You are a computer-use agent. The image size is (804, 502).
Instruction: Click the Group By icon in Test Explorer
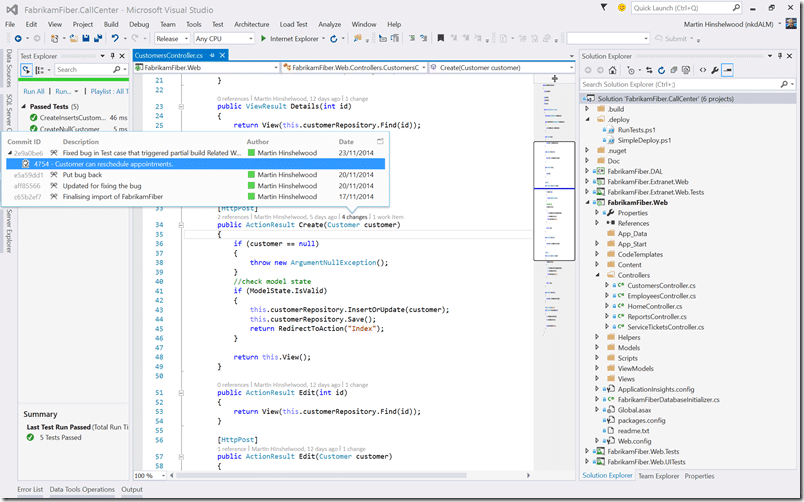[x=39, y=70]
